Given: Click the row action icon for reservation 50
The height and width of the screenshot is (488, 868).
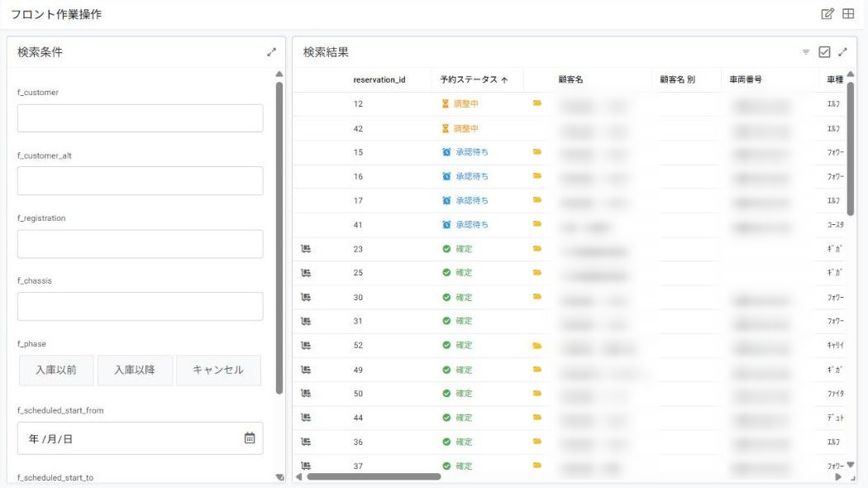Looking at the screenshot, I should [x=306, y=393].
